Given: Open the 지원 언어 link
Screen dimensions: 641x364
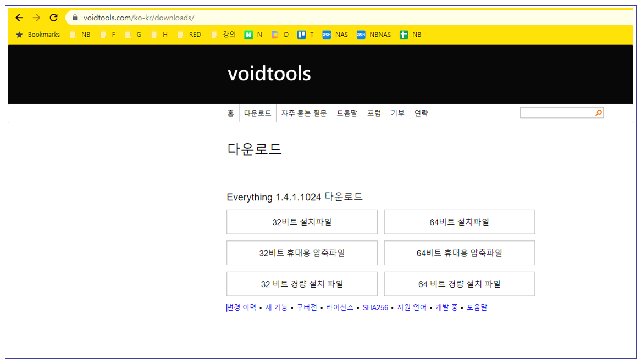Looking at the screenshot, I should tap(411, 307).
